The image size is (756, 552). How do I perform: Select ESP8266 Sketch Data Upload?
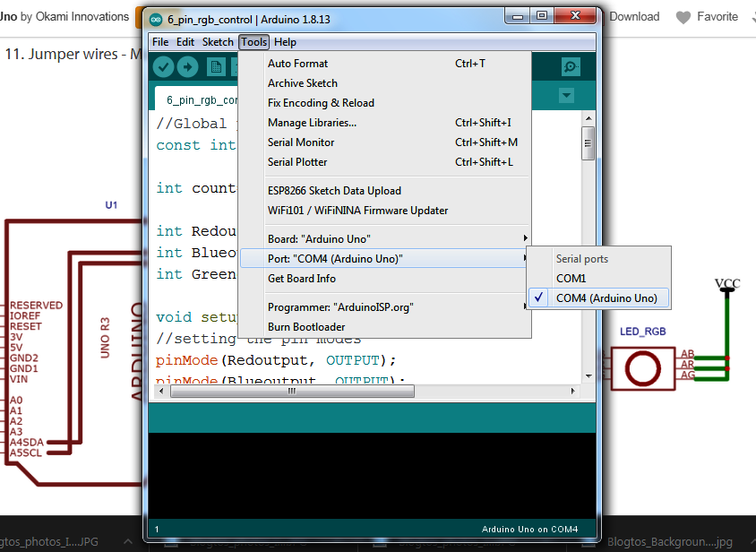click(385, 191)
